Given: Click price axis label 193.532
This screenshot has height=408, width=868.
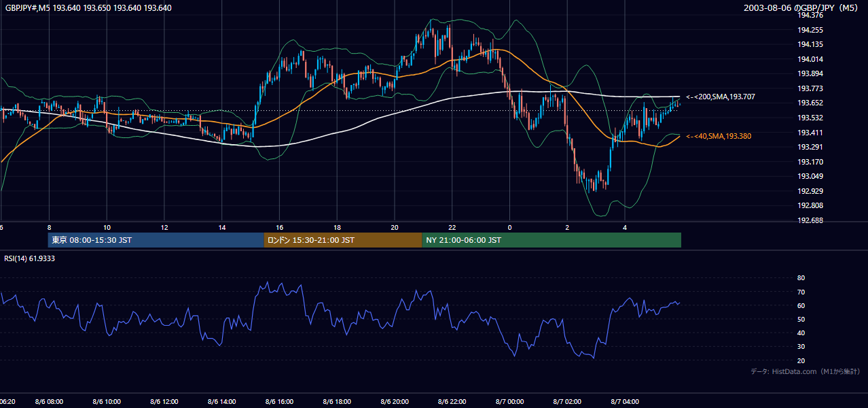Looking at the screenshot, I should [810, 118].
